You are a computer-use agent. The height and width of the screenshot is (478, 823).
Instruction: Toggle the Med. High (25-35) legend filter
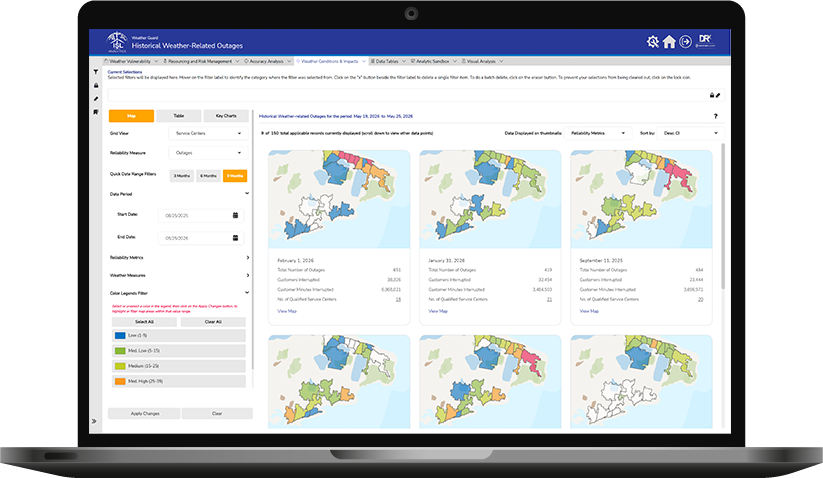[x=178, y=381]
